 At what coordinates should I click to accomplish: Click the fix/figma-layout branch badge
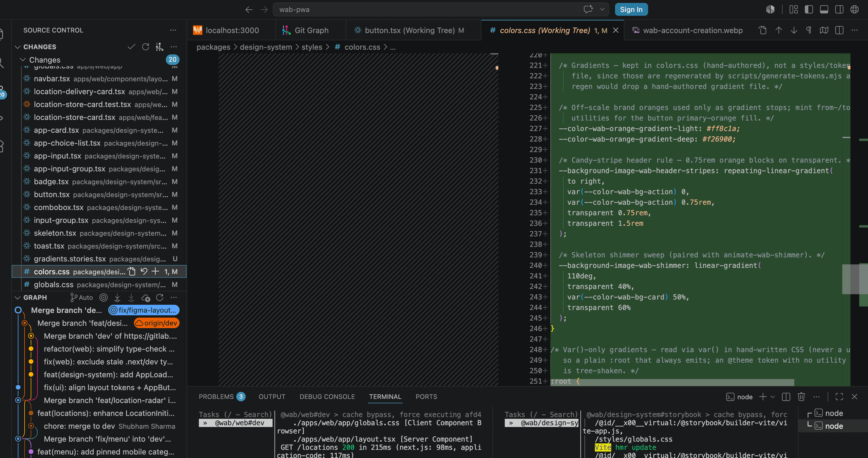pos(144,310)
